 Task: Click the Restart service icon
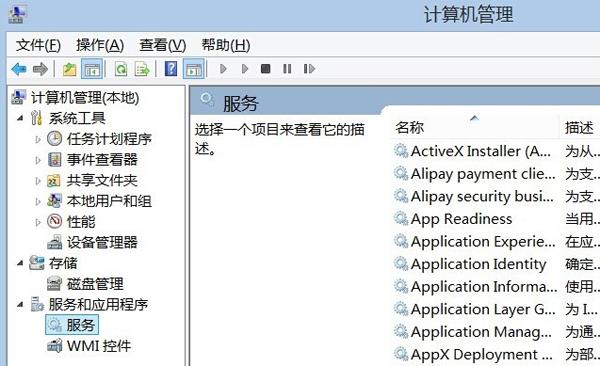pos(309,69)
